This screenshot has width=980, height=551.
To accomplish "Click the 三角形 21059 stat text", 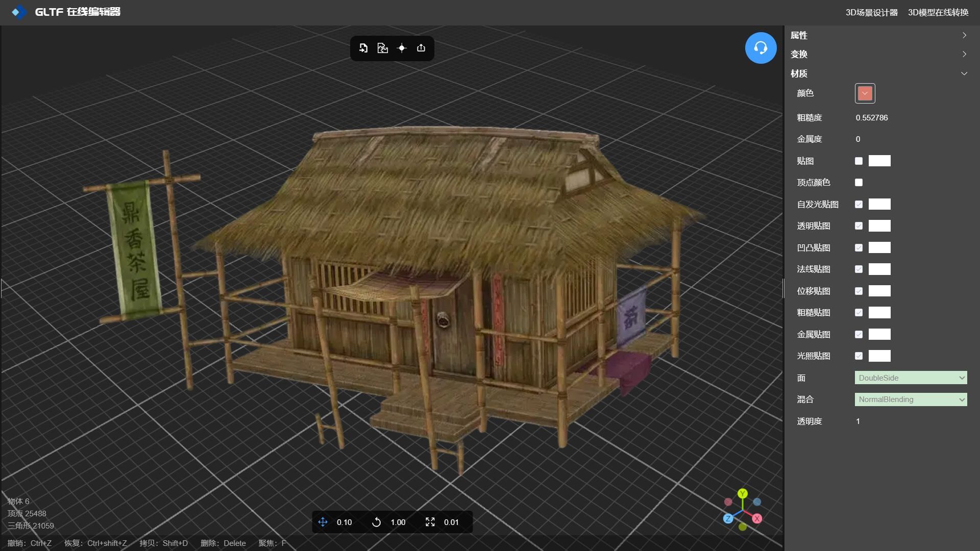I will click(x=31, y=525).
